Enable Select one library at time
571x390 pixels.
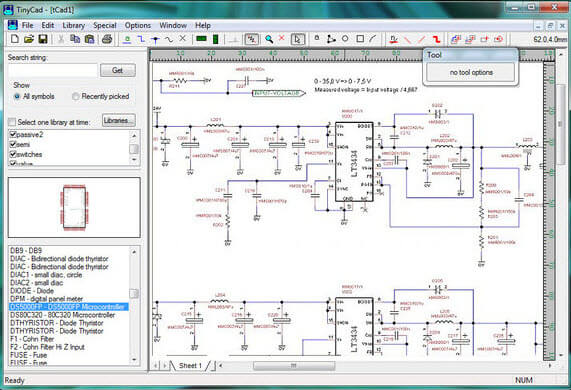[x=12, y=122]
